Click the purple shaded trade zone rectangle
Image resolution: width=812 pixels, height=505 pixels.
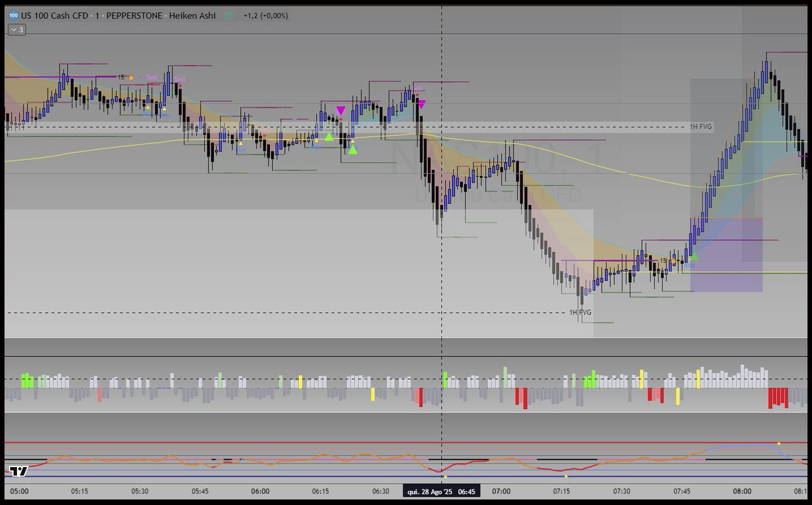726,255
